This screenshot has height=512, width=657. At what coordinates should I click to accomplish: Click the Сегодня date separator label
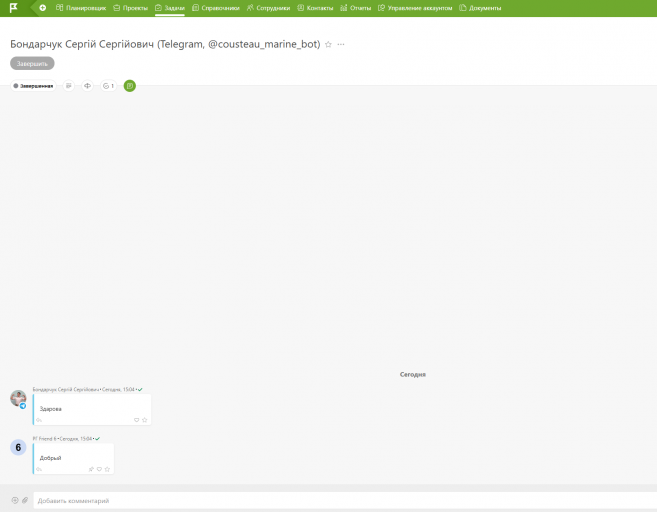click(x=413, y=375)
